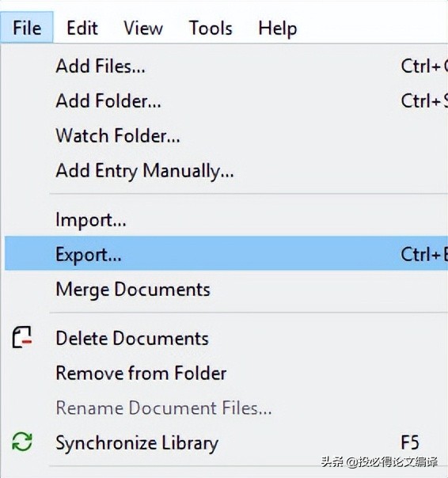Open the View menu
Image resolution: width=448 pixels, height=478 pixels.
(143, 28)
